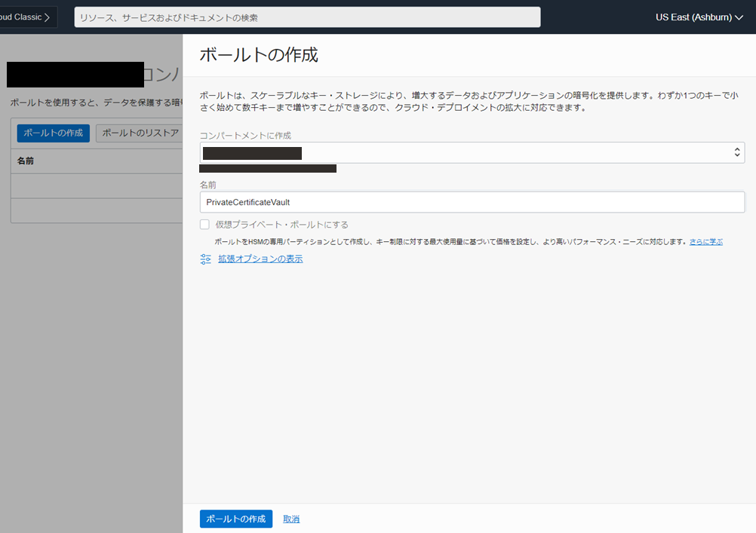The image size is (756, 533).
Task: Open the コンパートメントに作成 dropdown
Action: [x=472, y=152]
